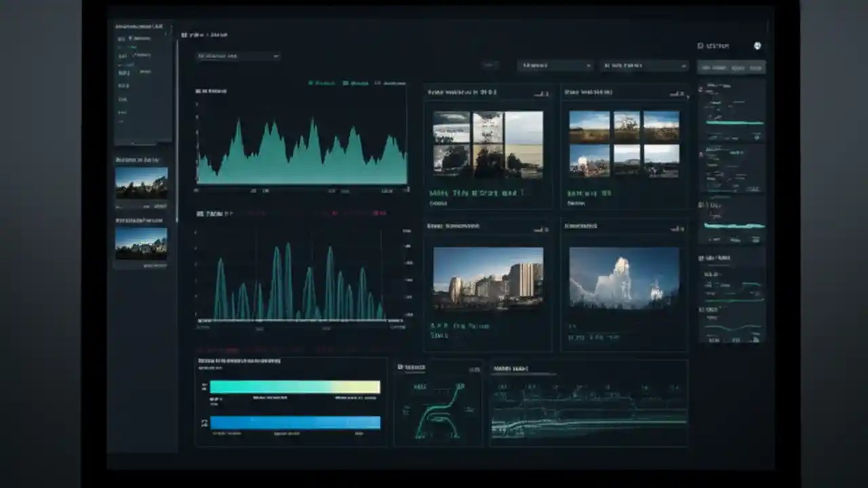Open the notifications bell icon at top right
The image size is (868, 488).
pyautogui.click(x=757, y=46)
